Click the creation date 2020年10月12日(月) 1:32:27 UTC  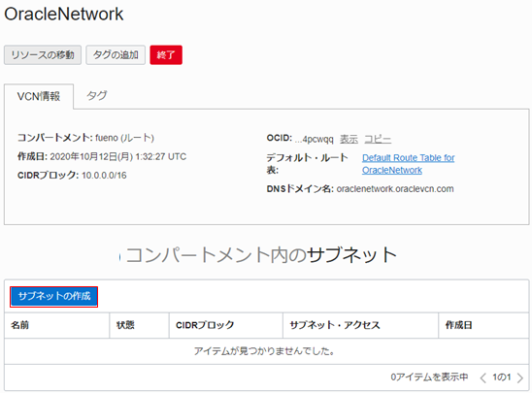(x=118, y=156)
